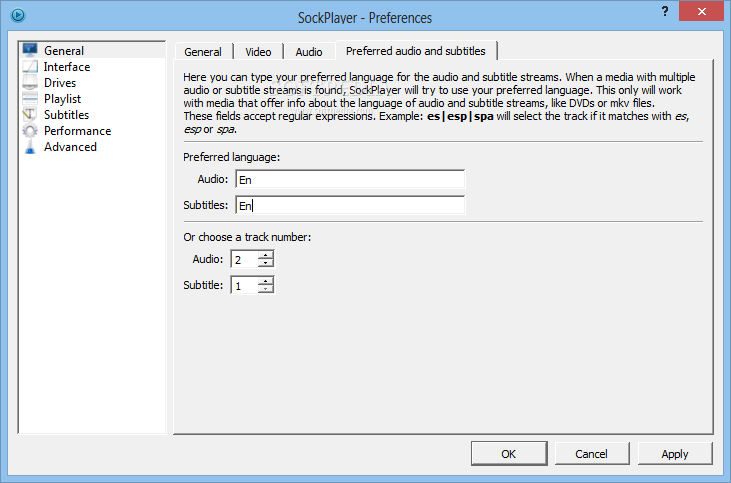Click the SockPlayer title bar app icon
This screenshot has height=483, width=731.
18,15
